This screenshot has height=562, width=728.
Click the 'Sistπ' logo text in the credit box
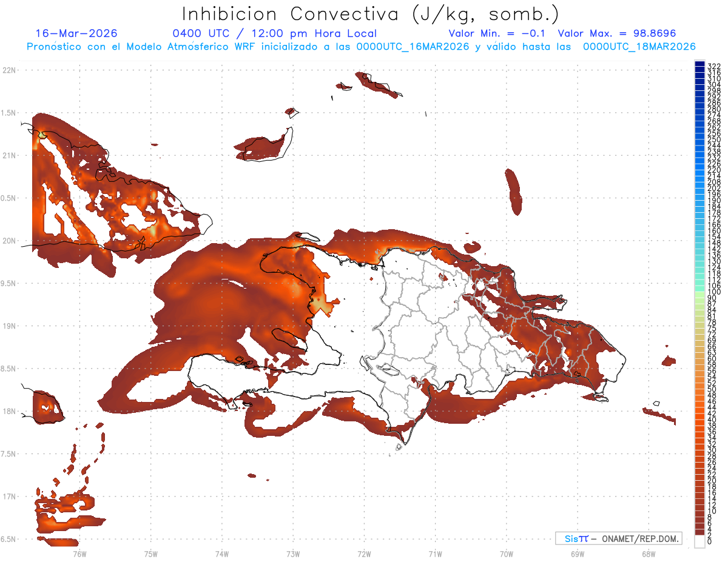click(x=576, y=538)
